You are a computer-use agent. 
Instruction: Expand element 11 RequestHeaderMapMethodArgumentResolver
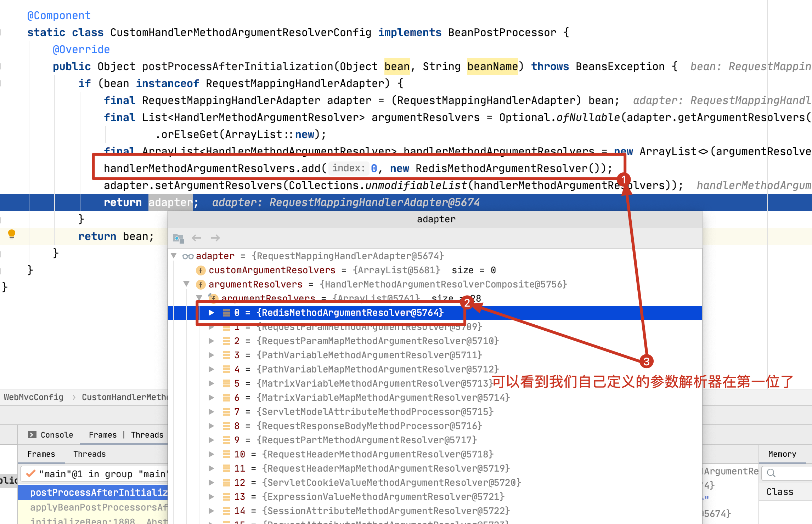click(211, 468)
